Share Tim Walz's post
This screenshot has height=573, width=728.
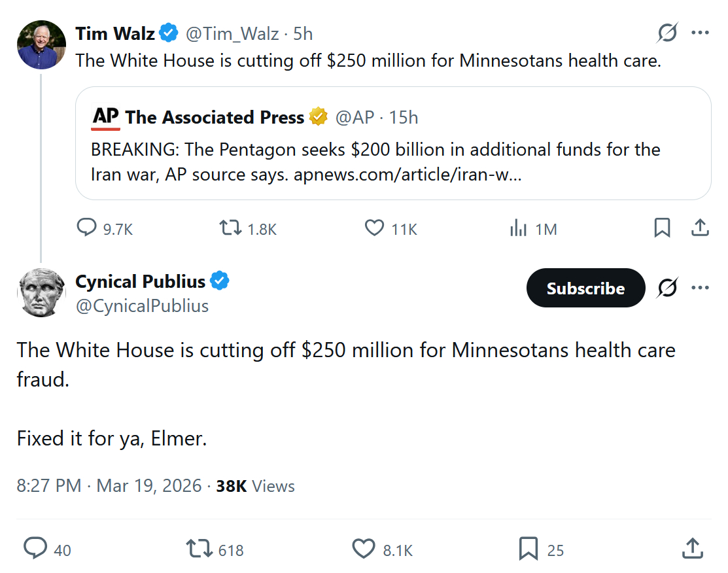coord(700,228)
